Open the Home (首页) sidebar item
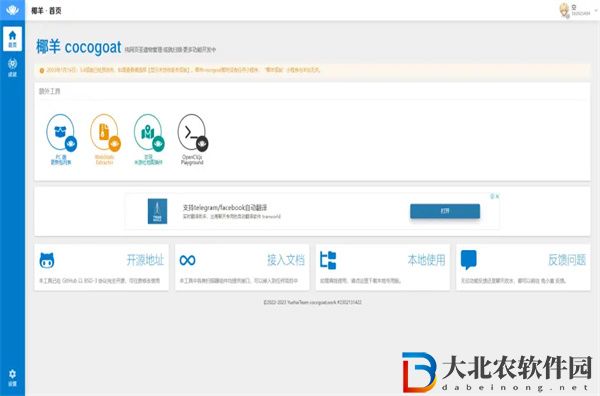600x396 pixels. tap(12, 39)
